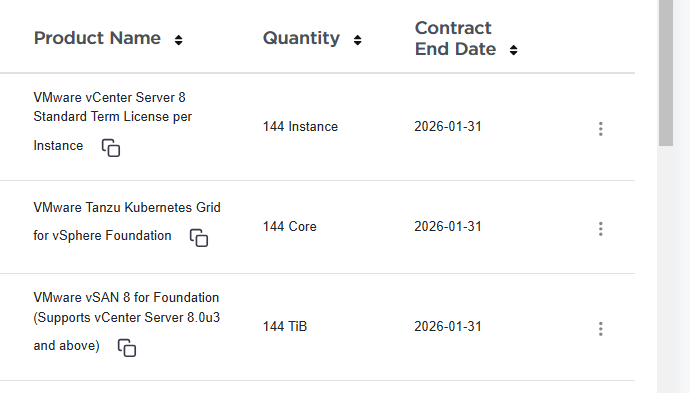690x393 pixels.
Task: Click the vertical scrollbar thumb
Action: (666, 73)
